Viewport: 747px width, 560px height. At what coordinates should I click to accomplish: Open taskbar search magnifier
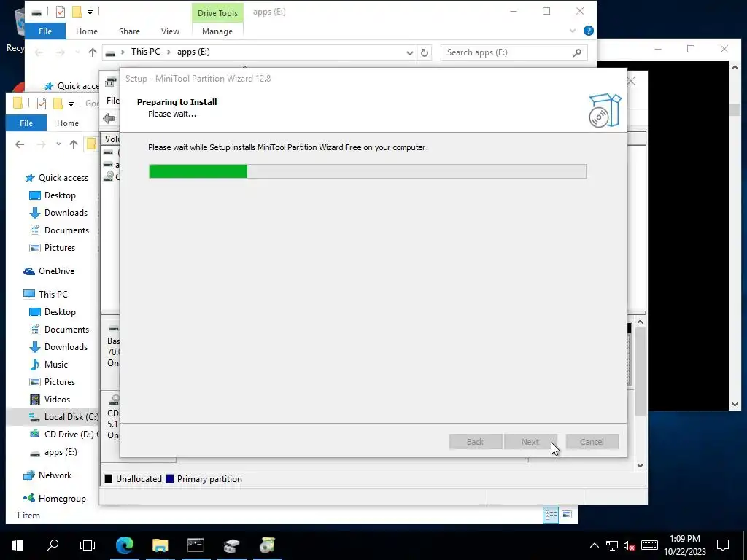click(53, 545)
